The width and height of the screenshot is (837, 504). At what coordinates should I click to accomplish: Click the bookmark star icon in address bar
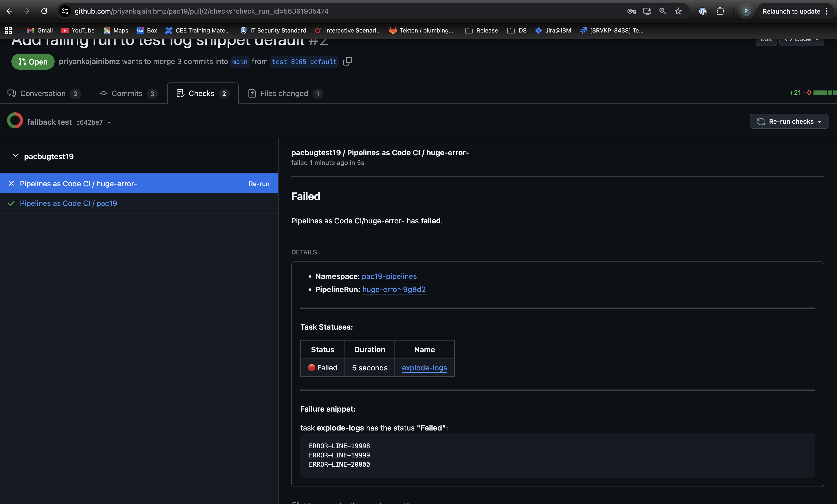click(x=678, y=11)
